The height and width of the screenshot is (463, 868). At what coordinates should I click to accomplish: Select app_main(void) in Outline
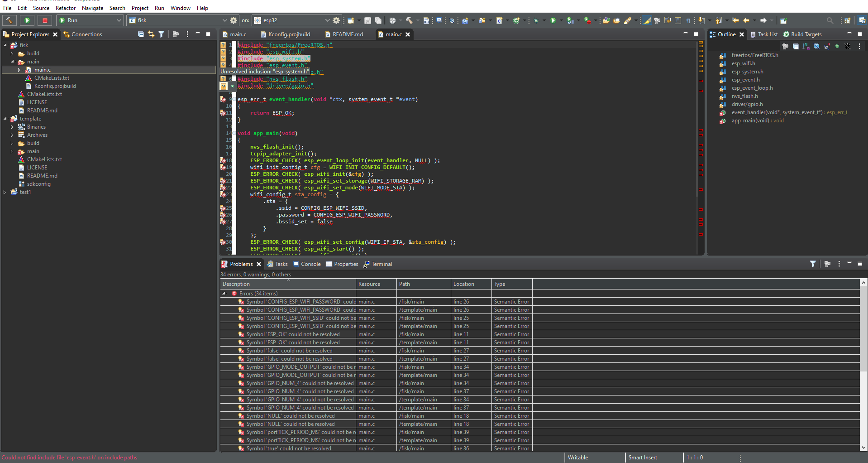(x=758, y=121)
